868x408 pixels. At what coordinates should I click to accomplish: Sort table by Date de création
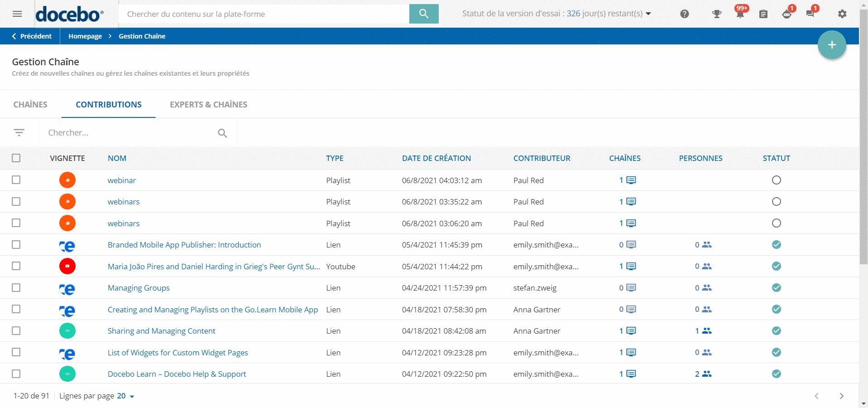(436, 158)
